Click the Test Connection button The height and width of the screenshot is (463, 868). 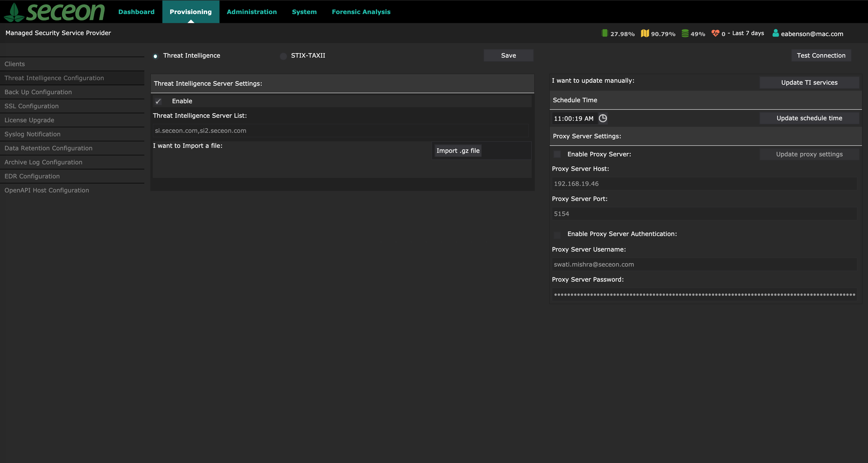[x=821, y=55]
